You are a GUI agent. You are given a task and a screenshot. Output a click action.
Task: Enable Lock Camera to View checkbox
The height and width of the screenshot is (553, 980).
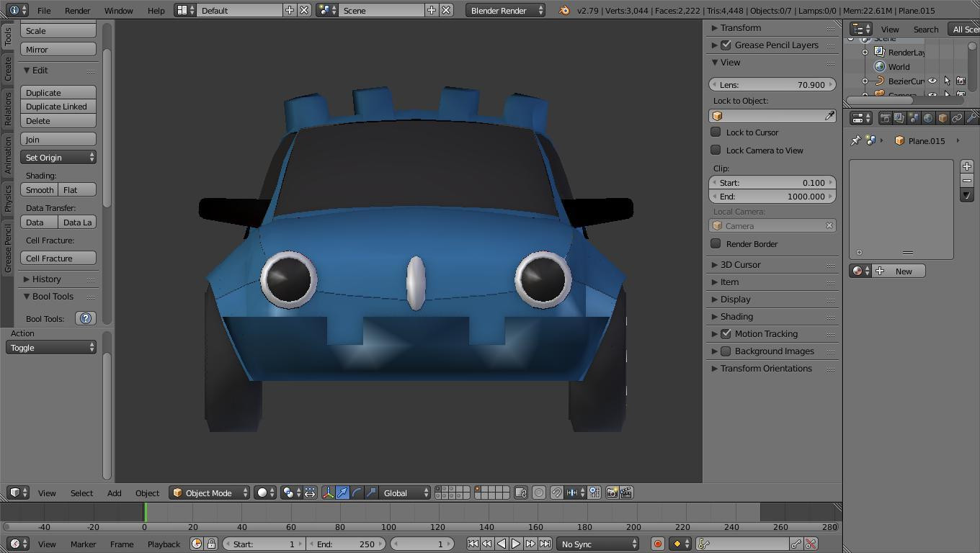[x=716, y=150]
